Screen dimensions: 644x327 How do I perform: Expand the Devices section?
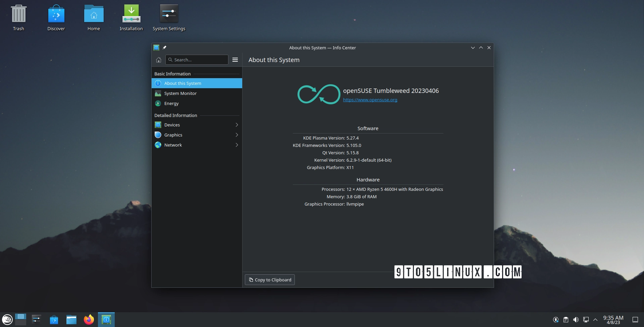(x=197, y=125)
